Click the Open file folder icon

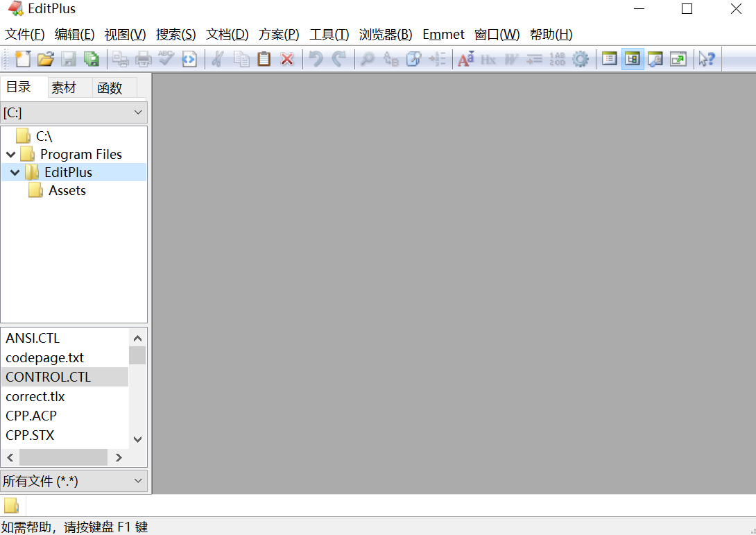pyautogui.click(x=45, y=59)
